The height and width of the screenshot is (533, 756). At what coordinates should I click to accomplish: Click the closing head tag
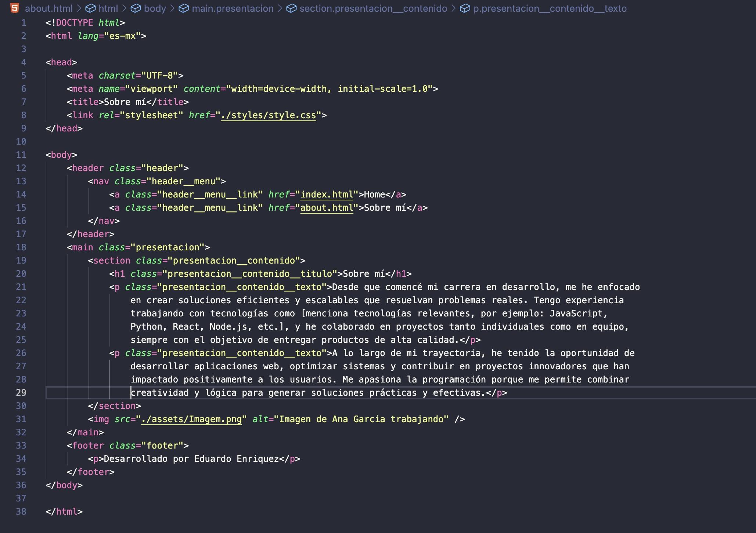click(x=64, y=128)
